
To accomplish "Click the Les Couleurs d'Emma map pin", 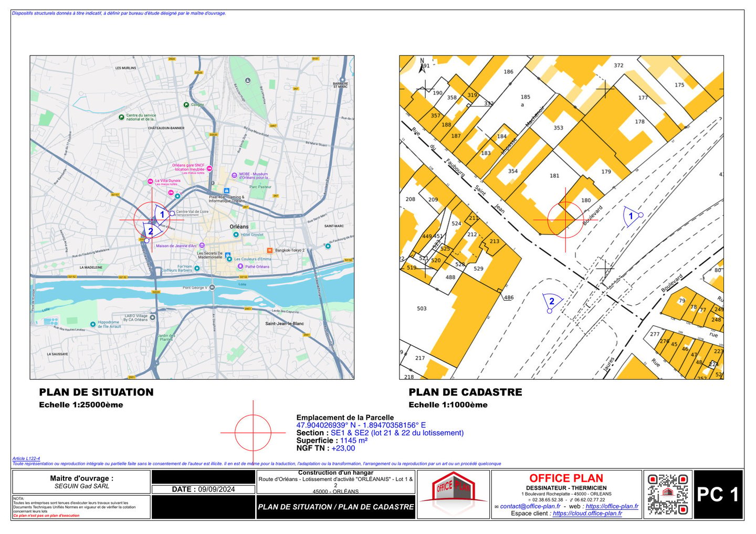I will tap(229, 259).
